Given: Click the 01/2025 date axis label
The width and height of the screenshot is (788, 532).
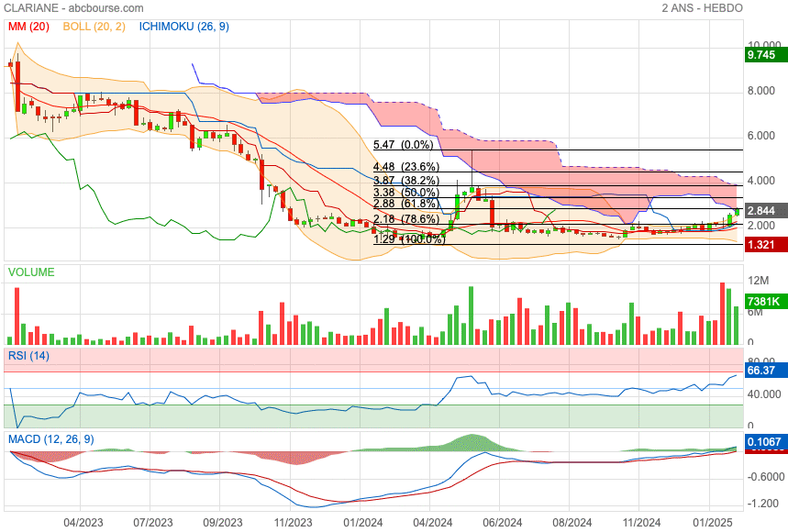Looking at the screenshot, I should click(x=713, y=523).
